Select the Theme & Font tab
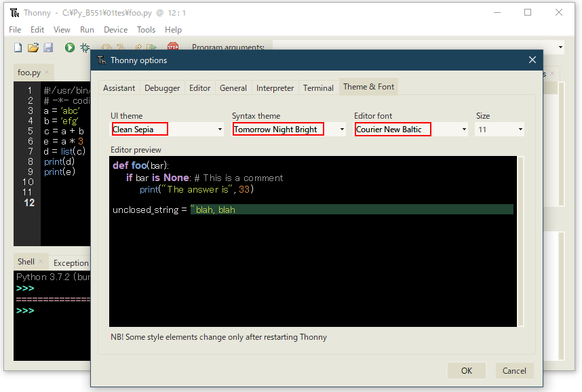 click(368, 87)
